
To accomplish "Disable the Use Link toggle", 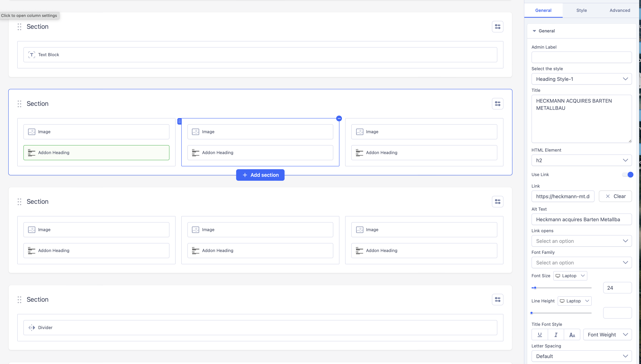I will [628, 174].
